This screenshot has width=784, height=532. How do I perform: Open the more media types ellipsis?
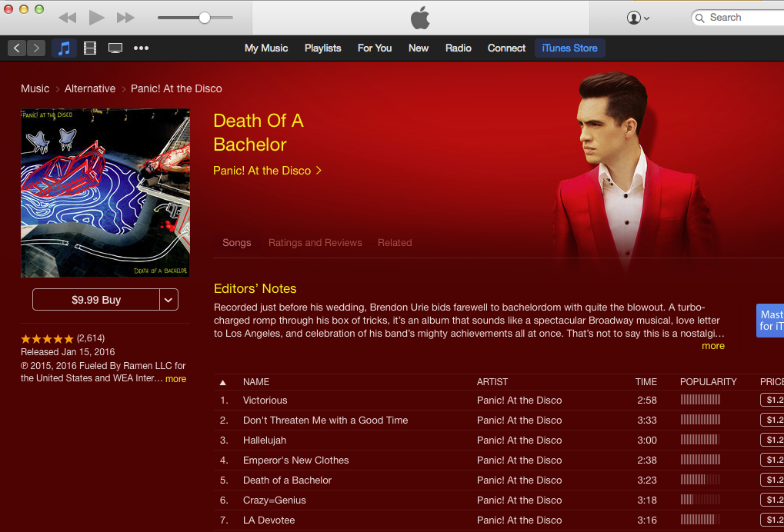141,48
